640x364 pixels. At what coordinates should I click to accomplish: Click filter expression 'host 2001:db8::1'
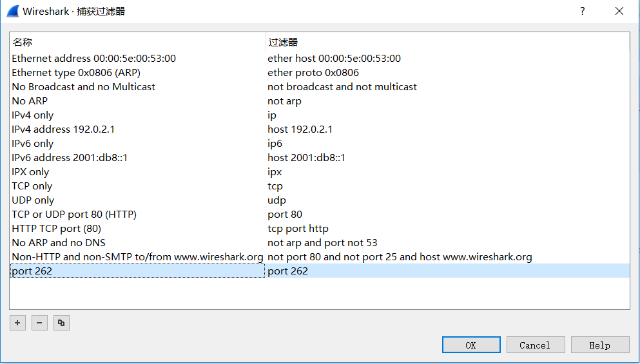pos(307,157)
